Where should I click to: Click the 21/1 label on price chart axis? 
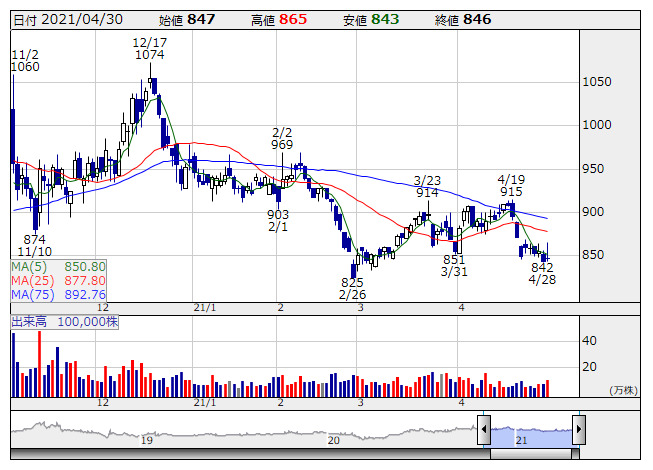point(205,308)
